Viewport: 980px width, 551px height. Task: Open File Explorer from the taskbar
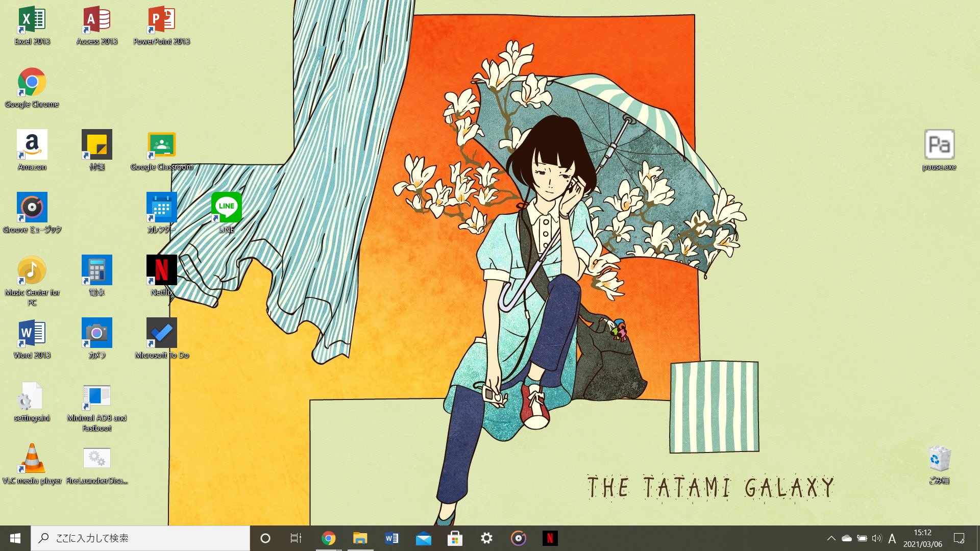pos(360,538)
